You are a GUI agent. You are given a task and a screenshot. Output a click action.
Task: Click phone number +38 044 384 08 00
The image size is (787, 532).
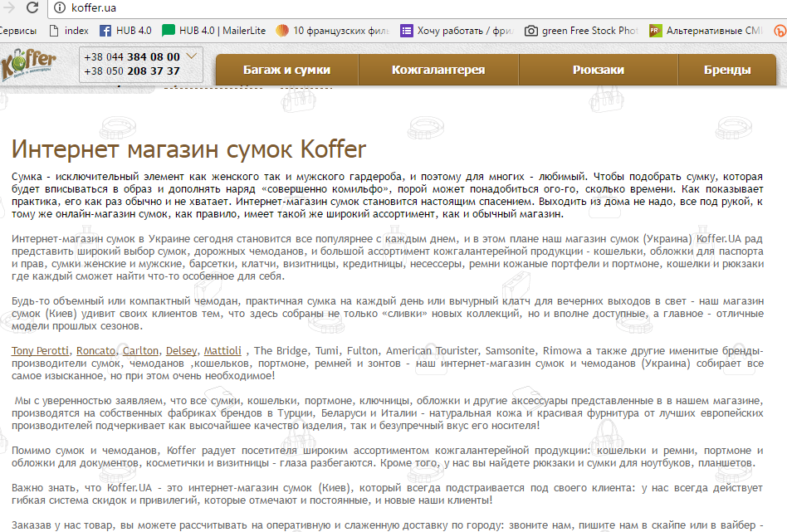[x=132, y=56]
